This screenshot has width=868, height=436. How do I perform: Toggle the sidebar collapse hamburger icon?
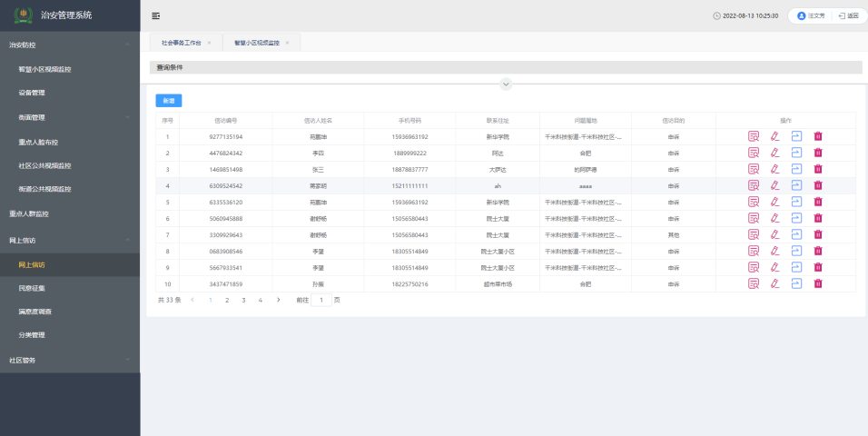pos(156,15)
